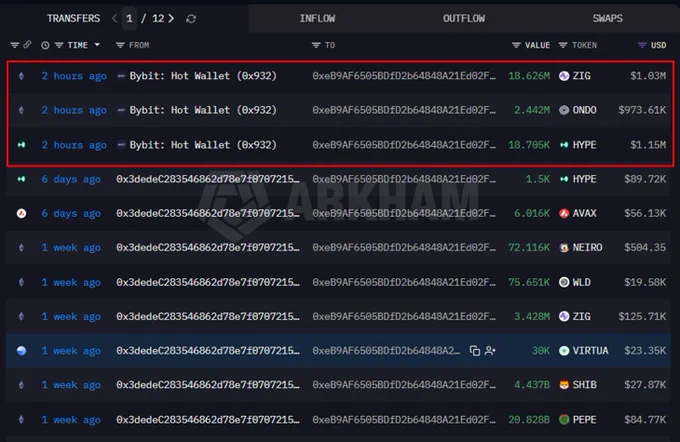Click Avalanche chain icon in AVAX row
680x442 pixels.
(21, 213)
